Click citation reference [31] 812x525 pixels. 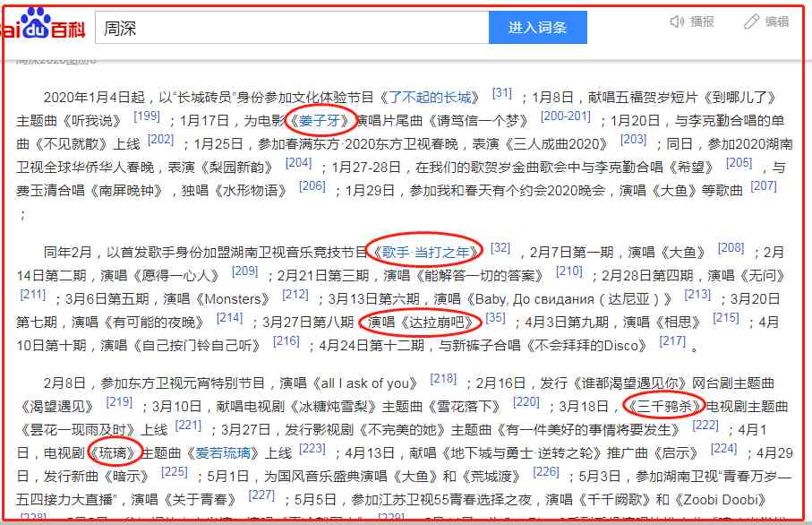502,94
